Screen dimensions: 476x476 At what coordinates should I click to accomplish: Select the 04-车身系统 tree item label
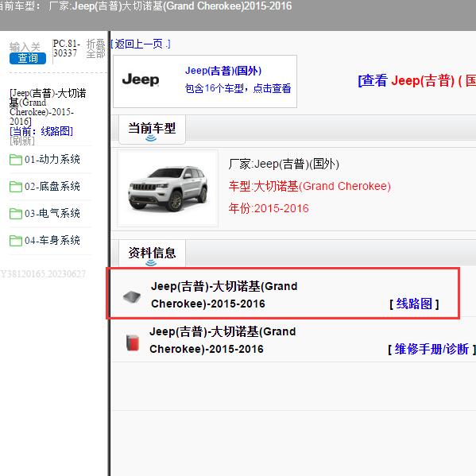(x=52, y=241)
